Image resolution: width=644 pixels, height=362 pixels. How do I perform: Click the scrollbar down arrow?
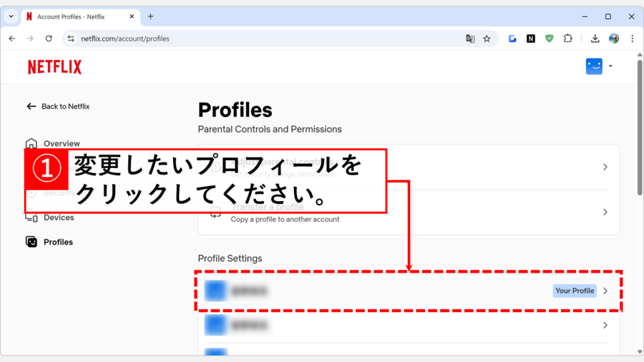(640, 352)
